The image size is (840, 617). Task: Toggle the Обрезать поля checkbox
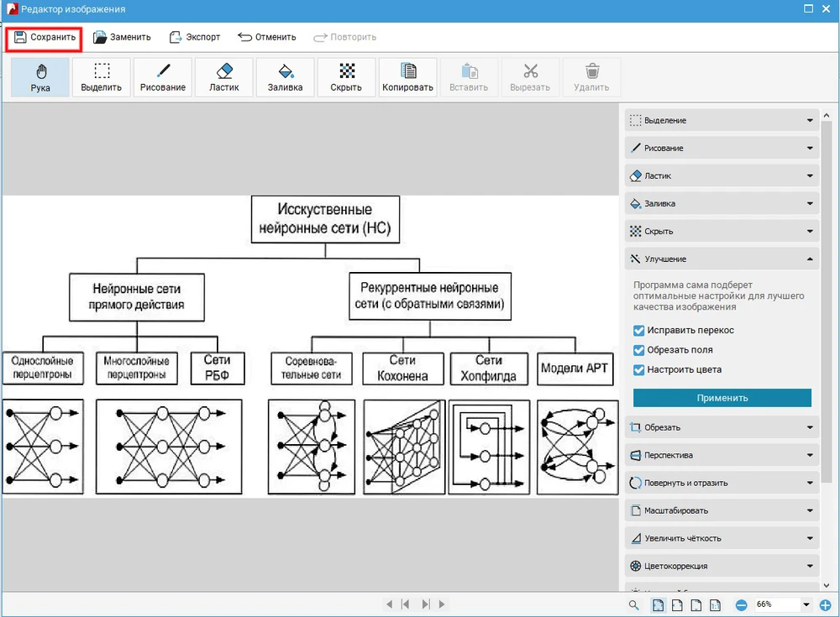click(639, 350)
